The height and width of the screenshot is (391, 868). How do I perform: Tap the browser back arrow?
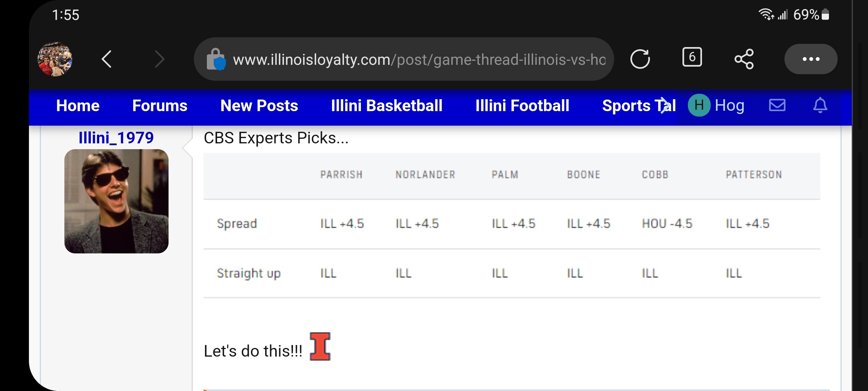[x=107, y=59]
